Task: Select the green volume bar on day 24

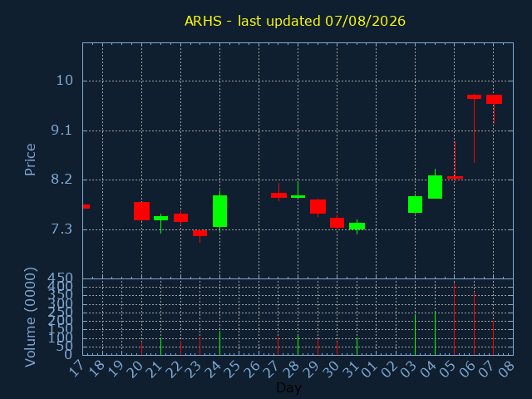Action: [x=219, y=343]
